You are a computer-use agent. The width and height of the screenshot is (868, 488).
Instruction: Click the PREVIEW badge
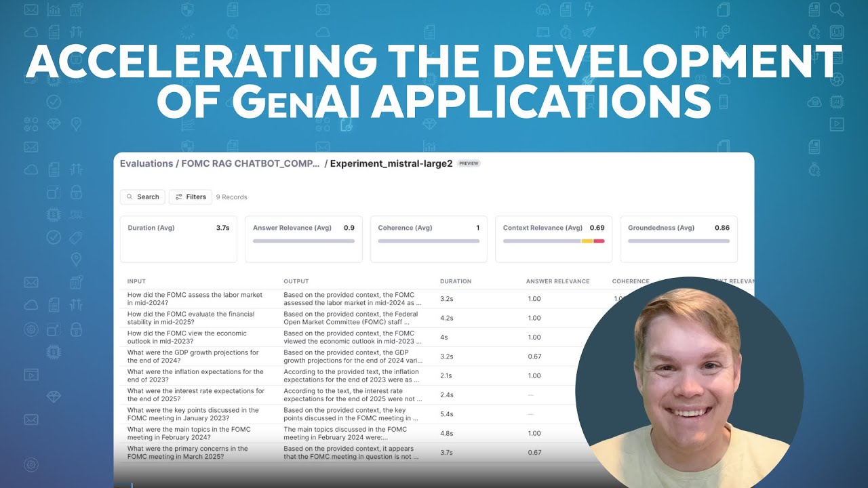(x=469, y=163)
